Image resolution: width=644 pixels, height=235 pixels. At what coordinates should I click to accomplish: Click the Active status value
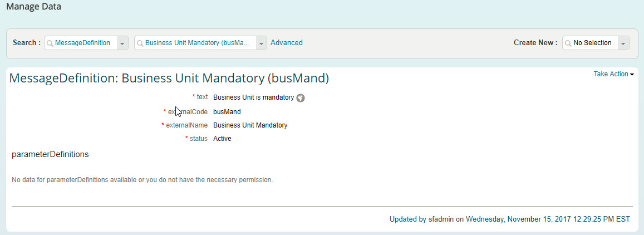(x=222, y=139)
